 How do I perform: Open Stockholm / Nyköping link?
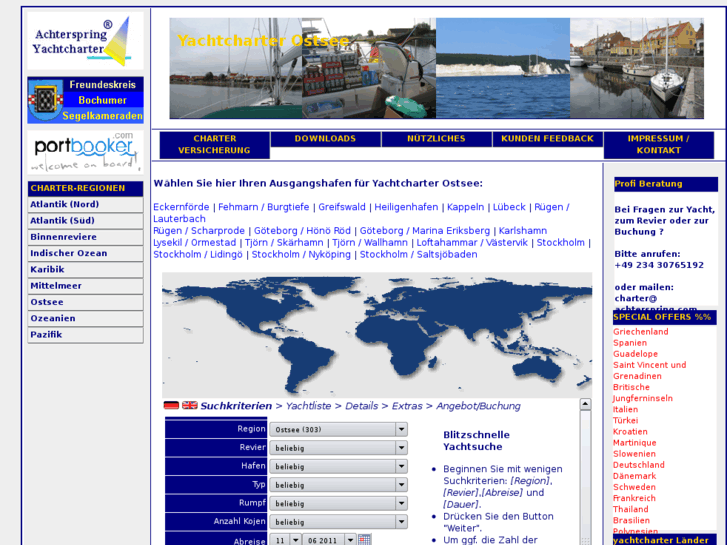pyautogui.click(x=301, y=255)
